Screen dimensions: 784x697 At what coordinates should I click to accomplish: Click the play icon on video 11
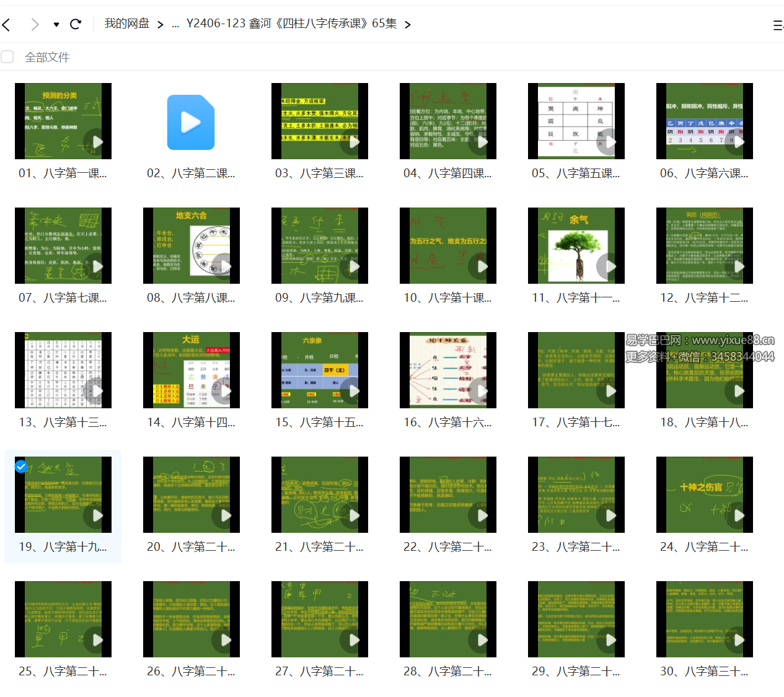[610, 266]
